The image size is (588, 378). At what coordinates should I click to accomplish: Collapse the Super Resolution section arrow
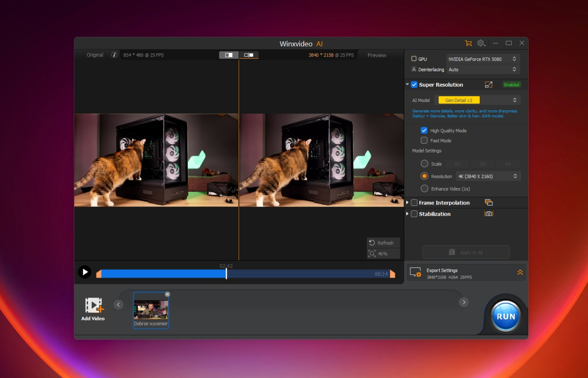click(x=407, y=85)
